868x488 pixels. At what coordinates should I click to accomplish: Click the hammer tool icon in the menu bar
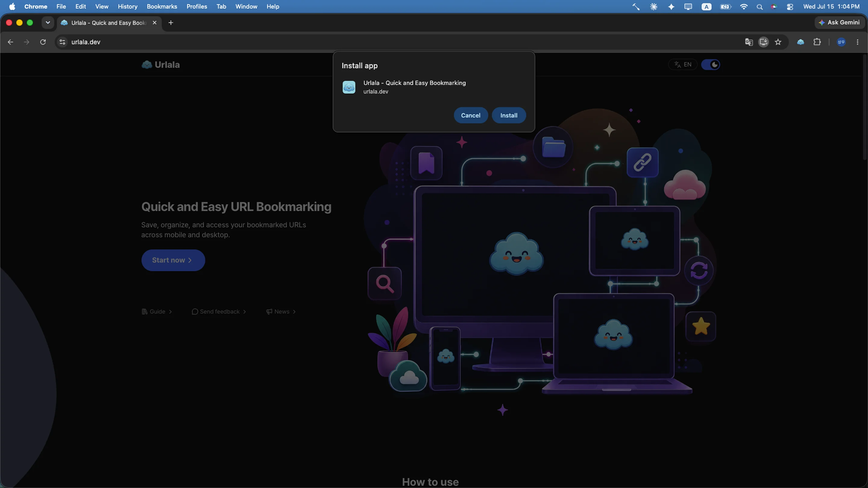(x=636, y=6)
